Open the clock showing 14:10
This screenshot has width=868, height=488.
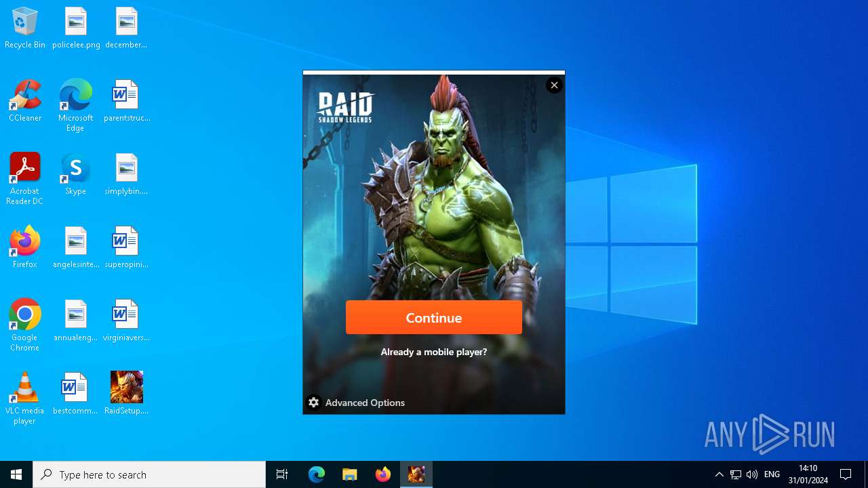coord(808,474)
